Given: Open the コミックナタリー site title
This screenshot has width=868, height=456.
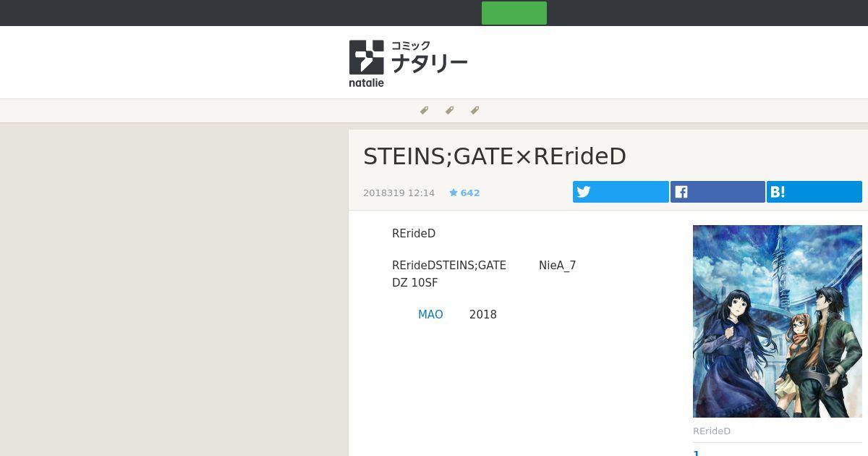Looking at the screenshot, I should click(429, 57).
